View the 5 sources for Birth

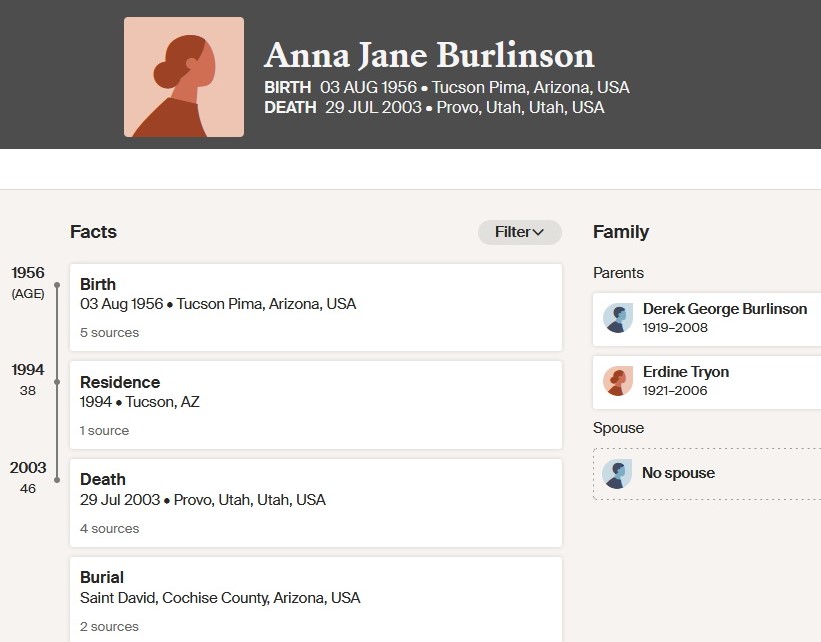coord(110,332)
